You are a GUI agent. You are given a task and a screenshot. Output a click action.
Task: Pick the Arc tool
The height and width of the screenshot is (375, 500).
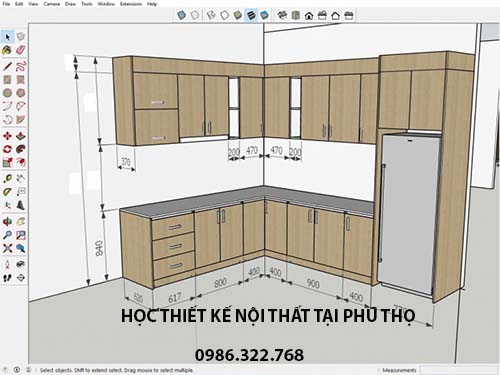click(7, 106)
